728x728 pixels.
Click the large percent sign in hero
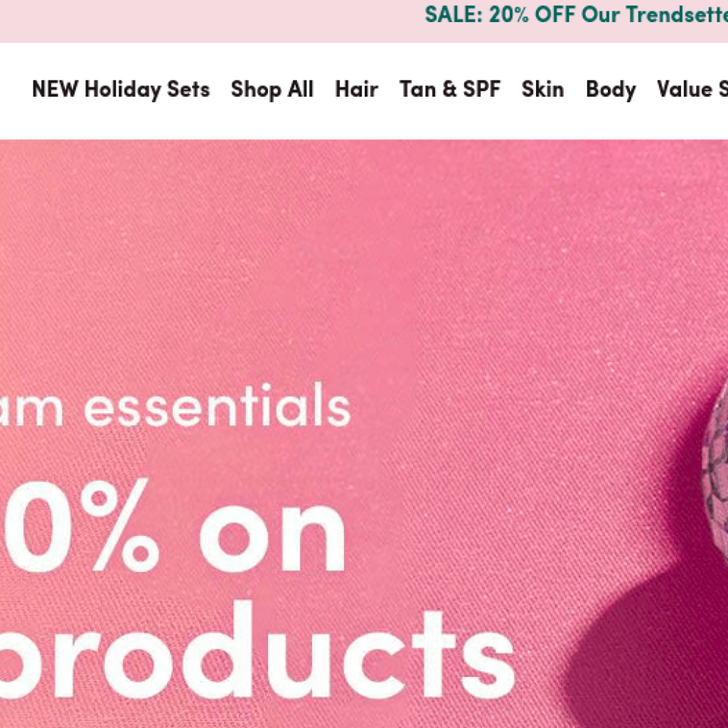pos(119,525)
